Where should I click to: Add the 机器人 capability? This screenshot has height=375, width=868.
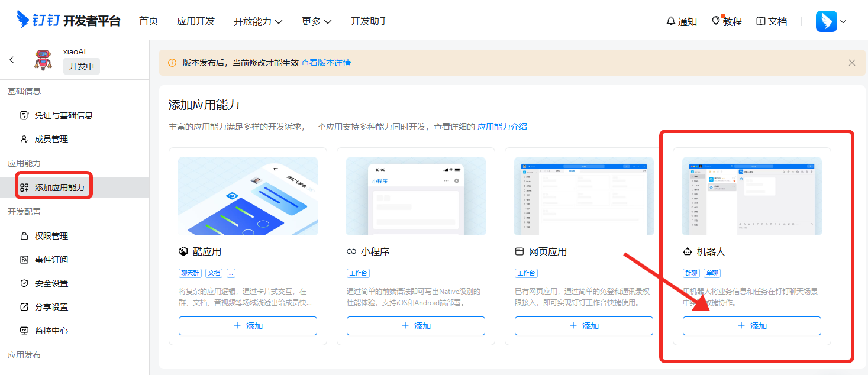coord(751,326)
